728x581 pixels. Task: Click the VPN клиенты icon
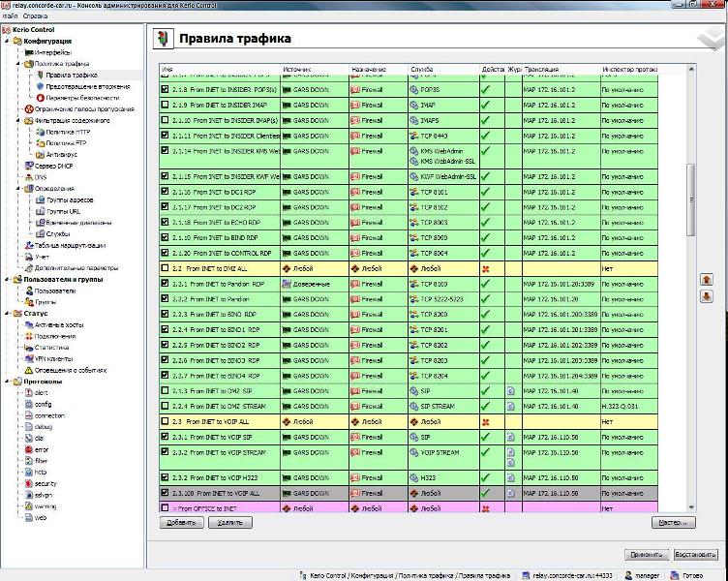coord(29,358)
